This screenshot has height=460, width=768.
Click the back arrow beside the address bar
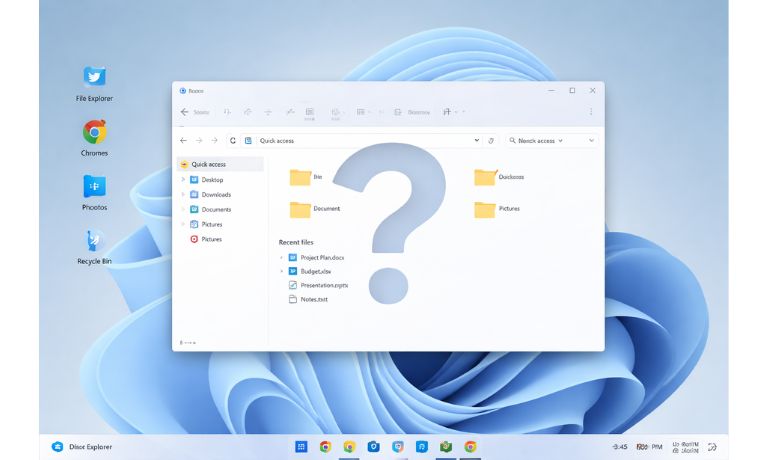(x=183, y=141)
